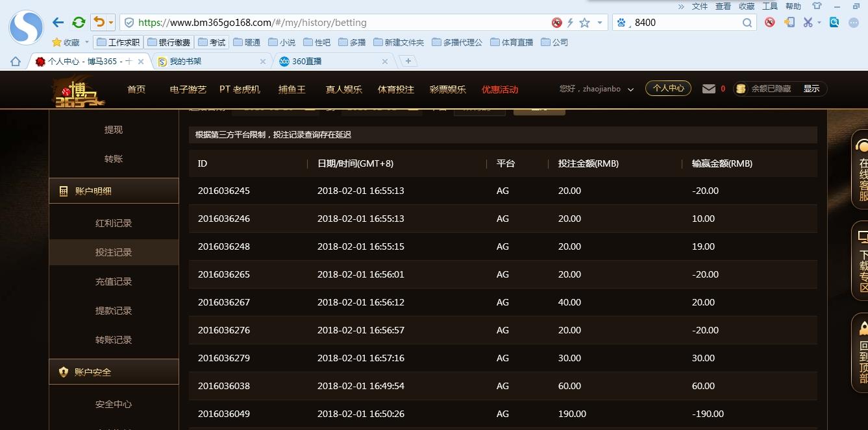Screen dimensions: 868x430
Task: Open the mail envelope icon showing 0
Action: [x=708, y=89]
